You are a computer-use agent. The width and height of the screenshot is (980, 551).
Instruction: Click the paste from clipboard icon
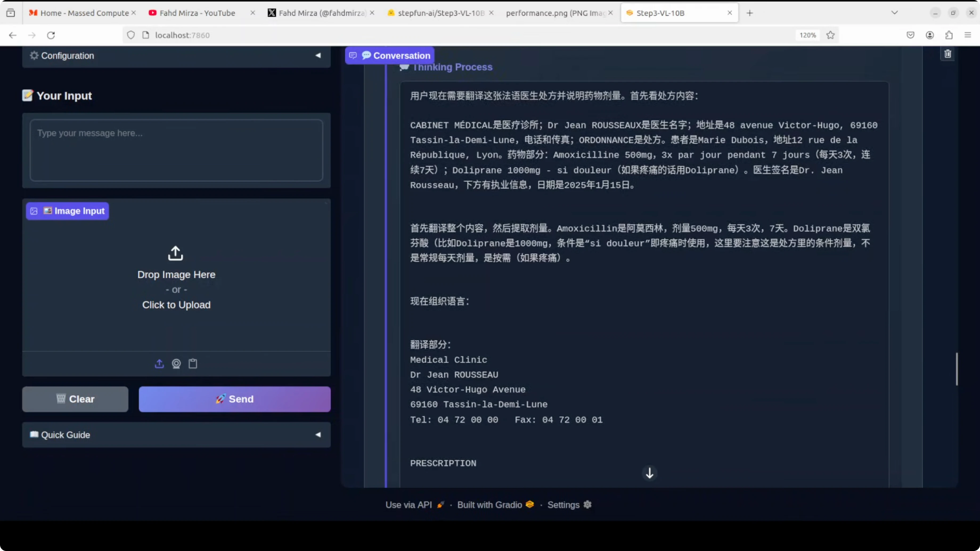click(193, 364)
